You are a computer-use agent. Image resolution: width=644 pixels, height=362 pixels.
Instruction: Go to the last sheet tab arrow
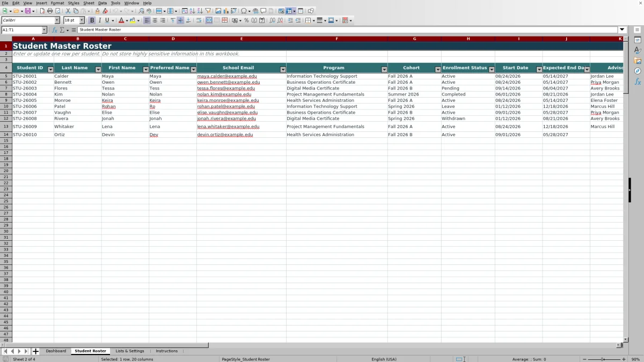(26, 351)
